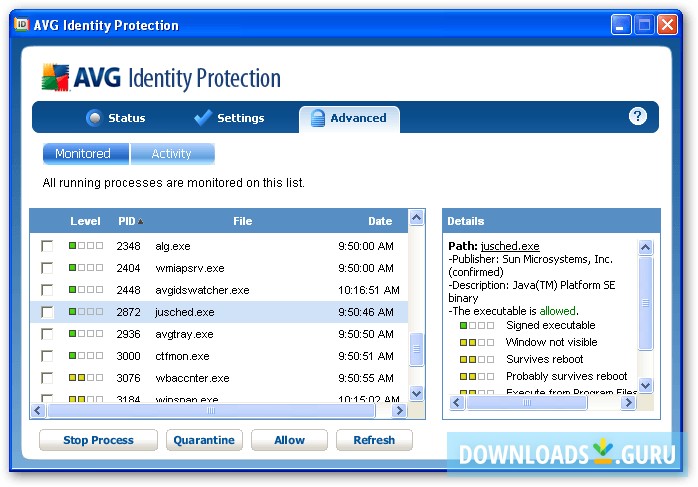Minimize the AVG Identity Protection window
Image resolution: width=698 pixels, height=487 pixels.
(621, 24)
